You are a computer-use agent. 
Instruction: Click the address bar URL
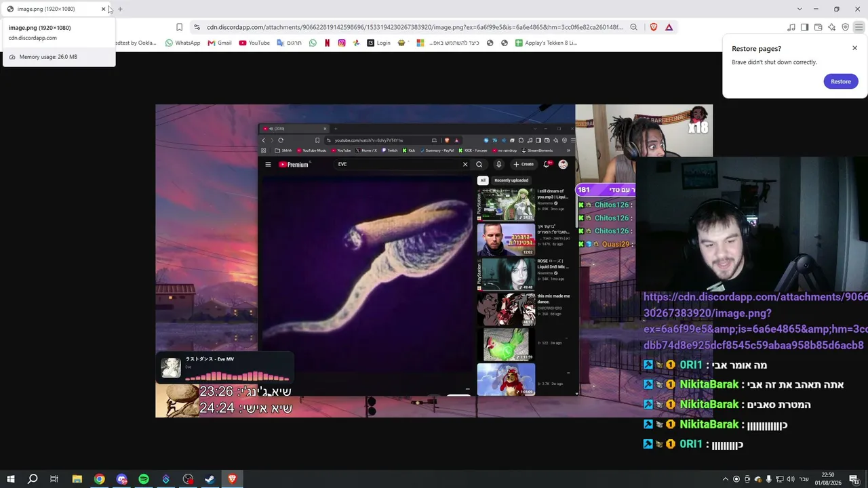pos(414,27)
